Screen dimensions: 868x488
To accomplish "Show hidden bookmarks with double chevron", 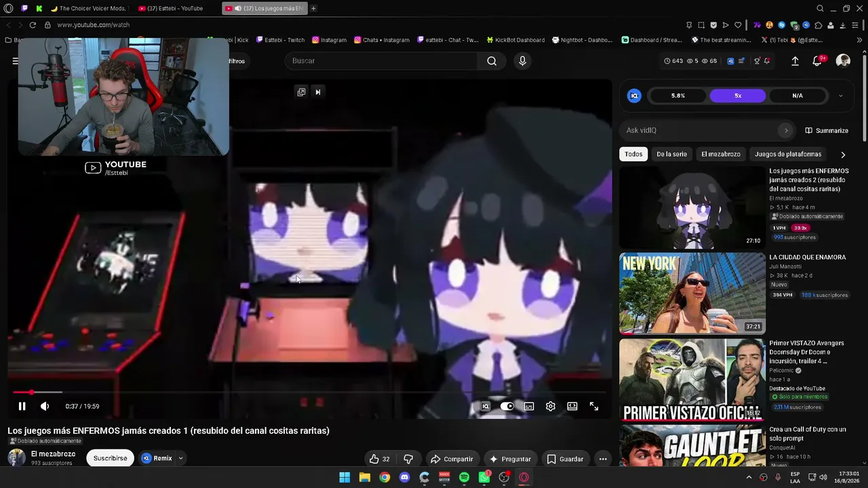I will (859, 40).
